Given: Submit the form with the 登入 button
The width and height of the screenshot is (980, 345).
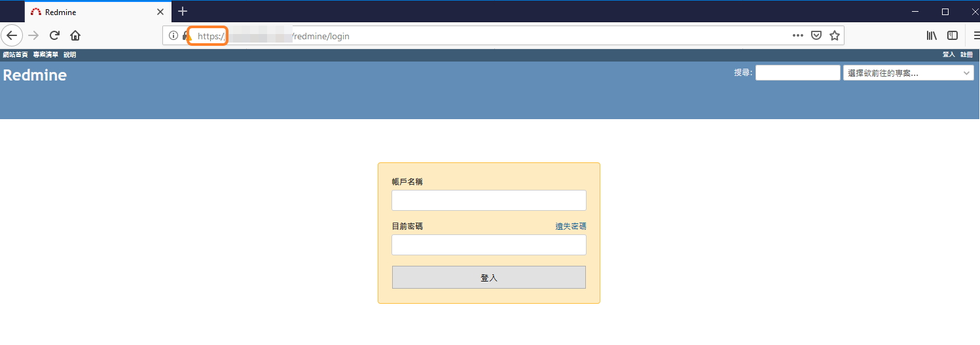Looking at the screenshot, I should tap(489, 278).
